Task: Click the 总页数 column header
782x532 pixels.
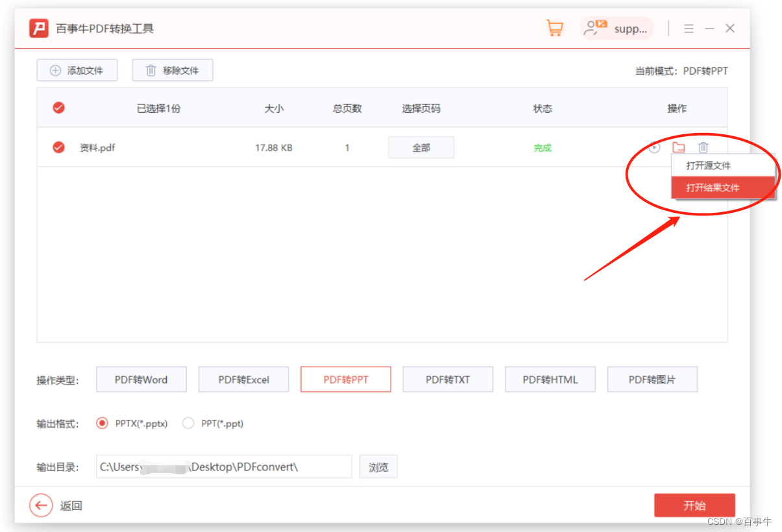Action: click(347, 108)
